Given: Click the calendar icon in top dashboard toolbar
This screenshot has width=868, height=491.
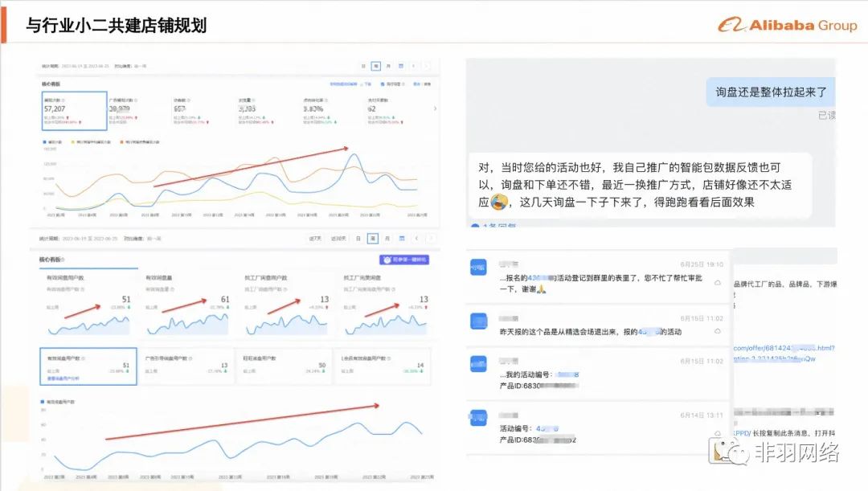Looking at the screenshot, I should coord(401,65).
